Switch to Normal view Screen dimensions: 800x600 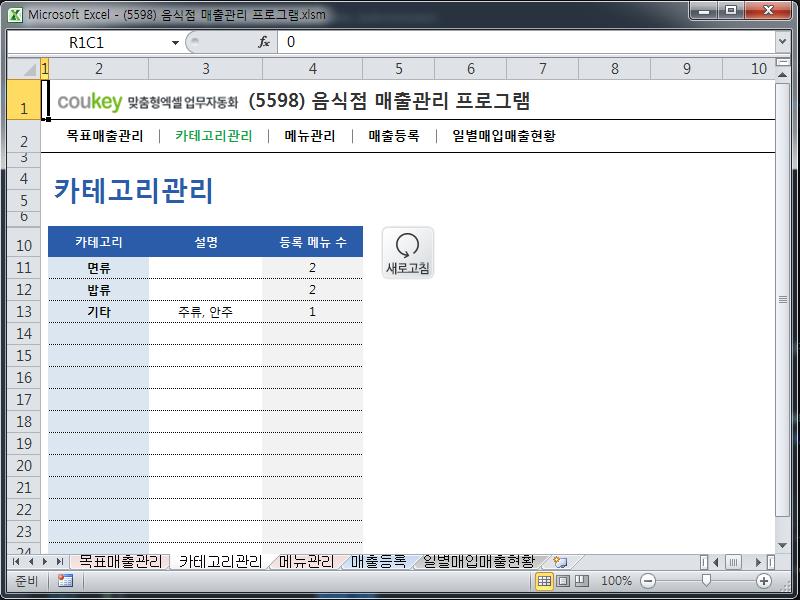coord(544,581)
